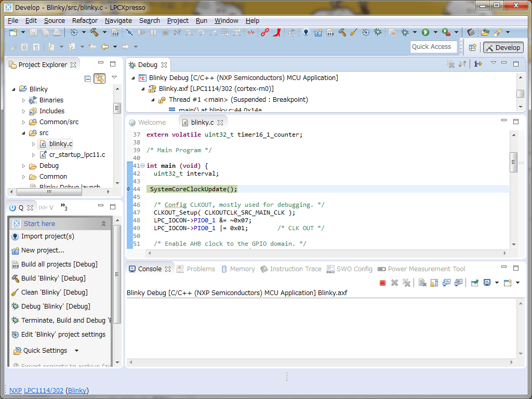Switch to the Instruction Trace tab
The width and height of the screenshot is (532, 399).
tap(291, 269)
